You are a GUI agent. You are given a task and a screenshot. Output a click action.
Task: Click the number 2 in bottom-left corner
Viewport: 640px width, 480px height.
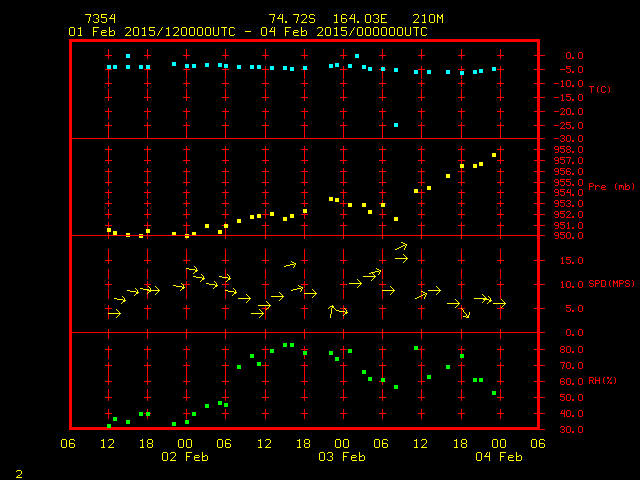tap(19, 472)
